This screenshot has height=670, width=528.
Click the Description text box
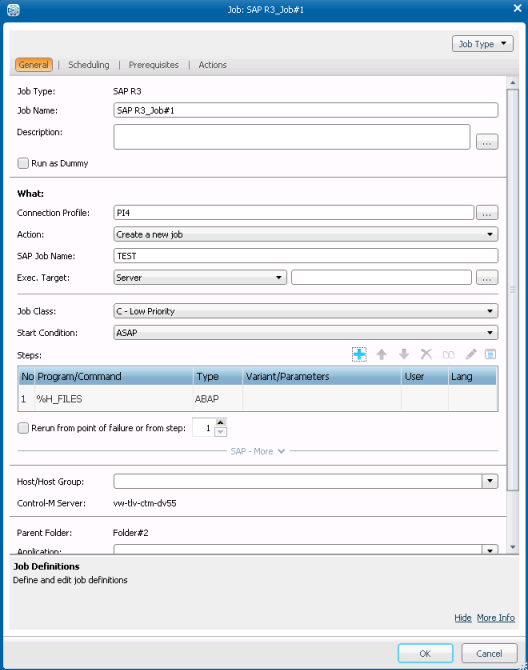tap(292, 137)
